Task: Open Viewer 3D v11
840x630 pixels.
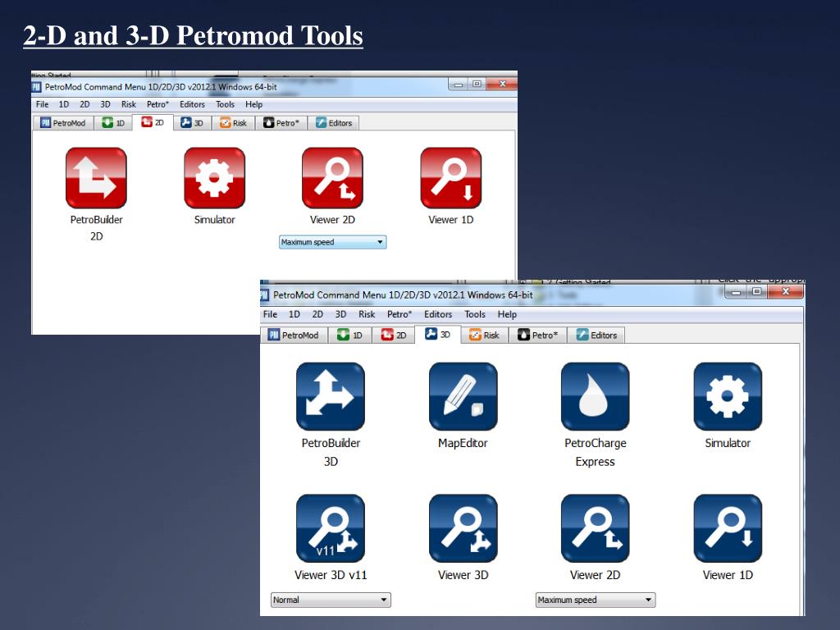Action: point(331,528)
